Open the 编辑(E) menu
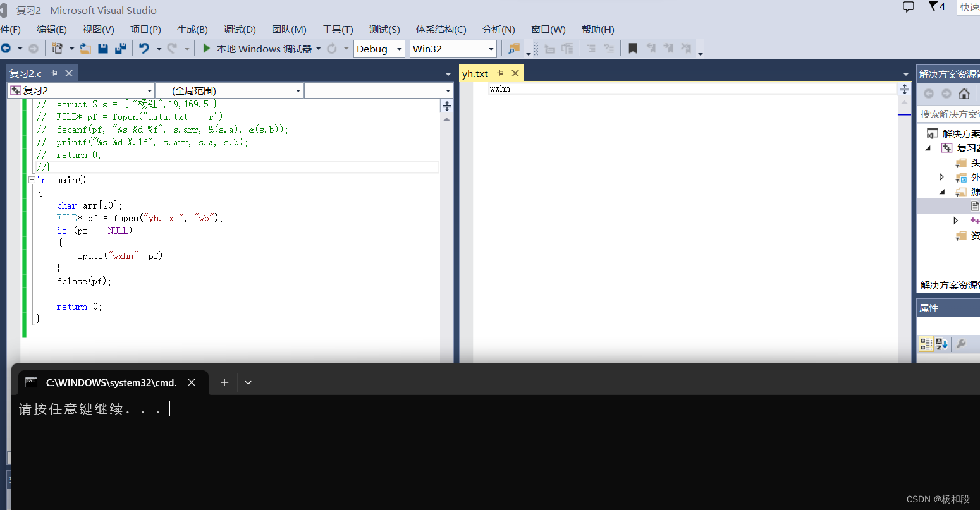Image resolution: width=980 pixels, height=510 pixels. point(52,30)
